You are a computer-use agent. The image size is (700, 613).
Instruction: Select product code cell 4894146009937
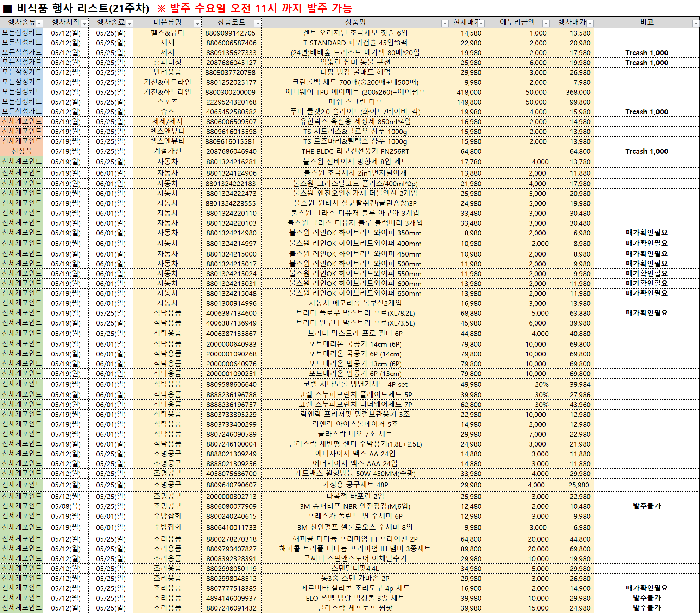coord(231,598)
